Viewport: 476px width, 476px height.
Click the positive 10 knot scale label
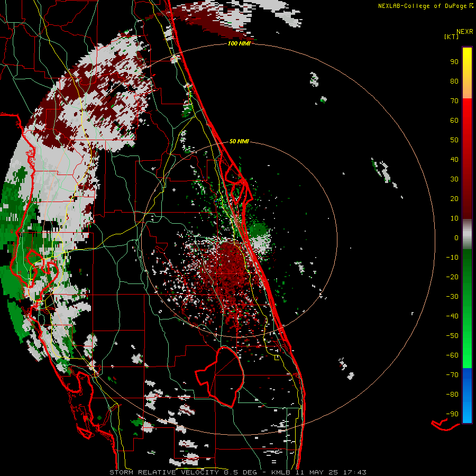click(454, 218)
